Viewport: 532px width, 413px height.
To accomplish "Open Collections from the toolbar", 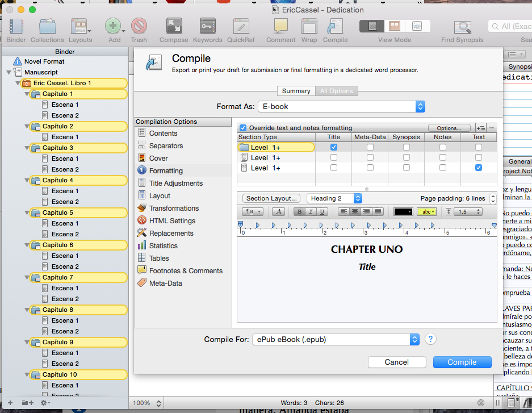I will pyautogui.click(x=47, y=27).
